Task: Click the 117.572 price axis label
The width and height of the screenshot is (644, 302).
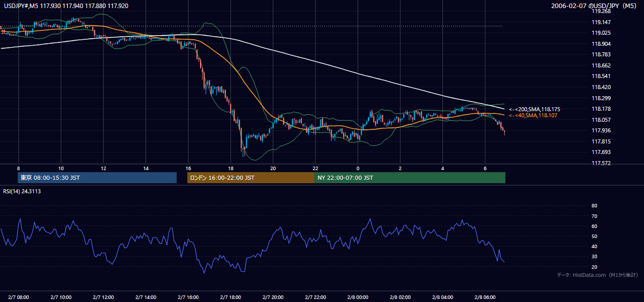Action: (x=601, y=163)
